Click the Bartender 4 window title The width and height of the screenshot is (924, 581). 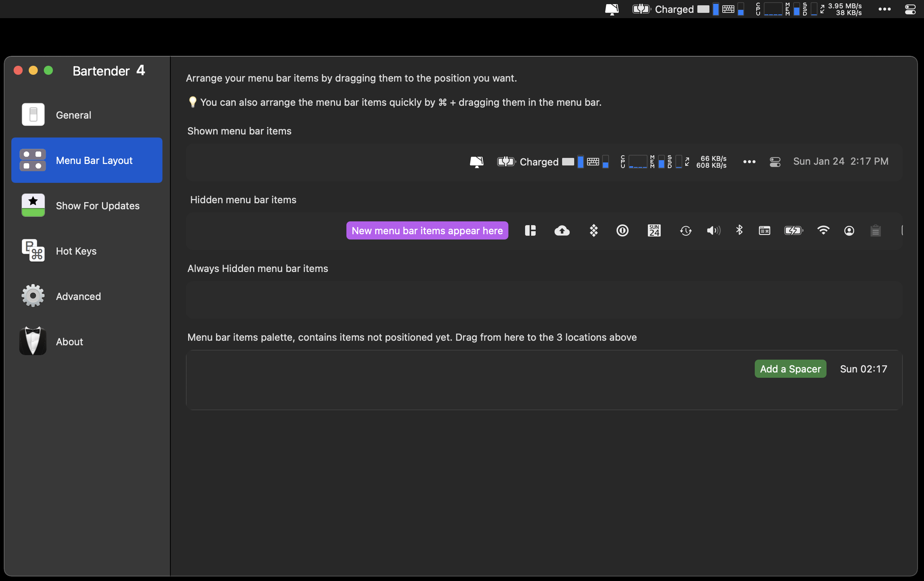point(108,71)
